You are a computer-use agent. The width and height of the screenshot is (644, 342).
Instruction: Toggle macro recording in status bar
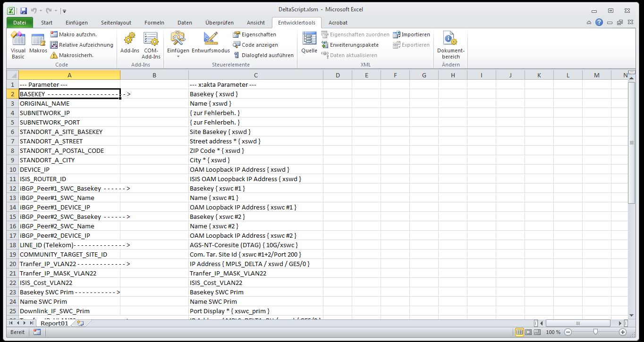click(x=37, y=332)
